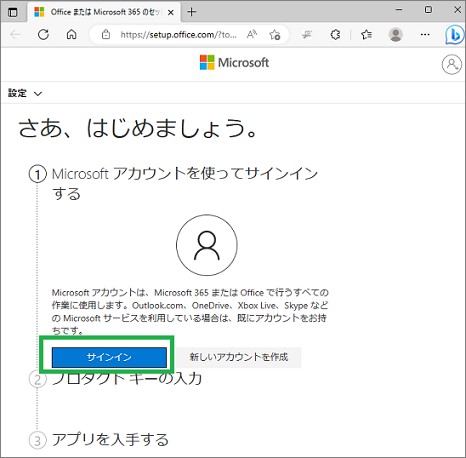
Task: Click the Microsoft account description paragraph
Action: (x=190, y=312)
